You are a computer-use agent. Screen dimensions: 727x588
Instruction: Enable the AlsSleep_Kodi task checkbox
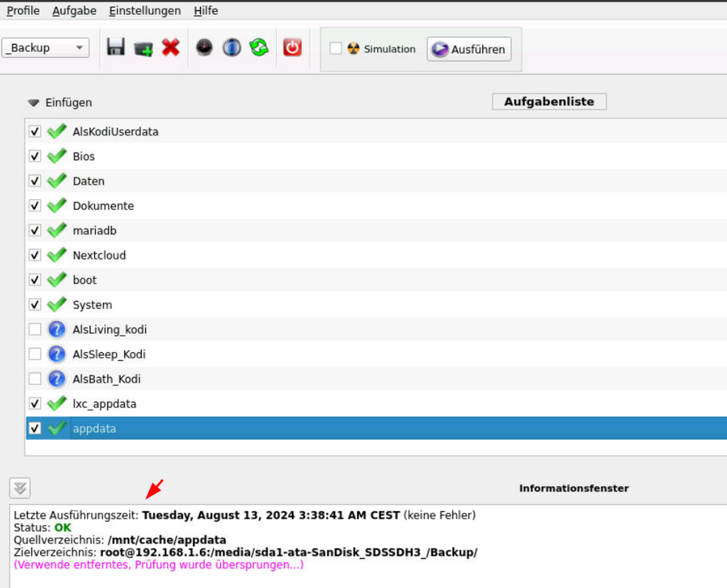coord(35,354)
